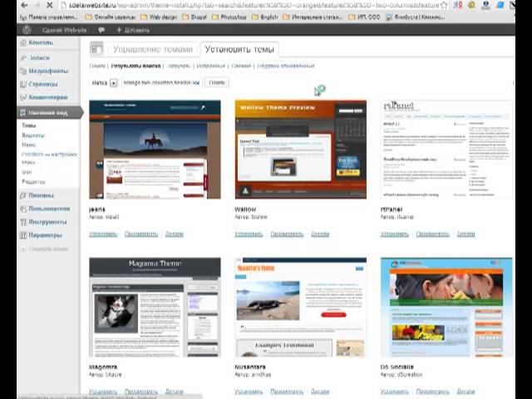Click the Записи pin icon in sidebar
Viewport: 532px width, 399px height.
[23, 57]
